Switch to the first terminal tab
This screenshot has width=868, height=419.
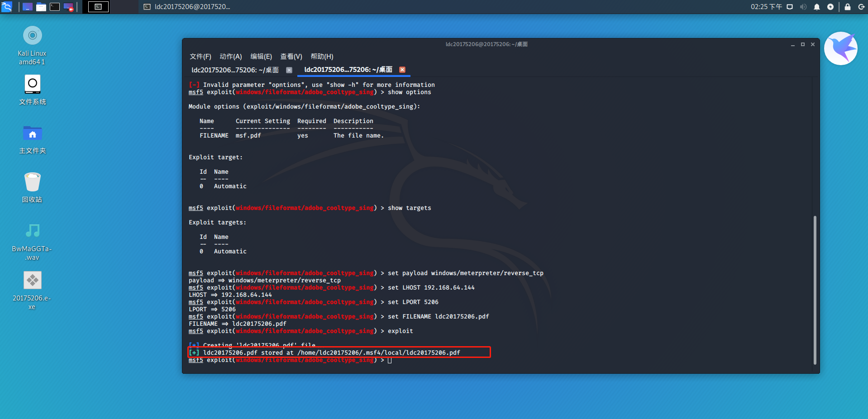235,70
